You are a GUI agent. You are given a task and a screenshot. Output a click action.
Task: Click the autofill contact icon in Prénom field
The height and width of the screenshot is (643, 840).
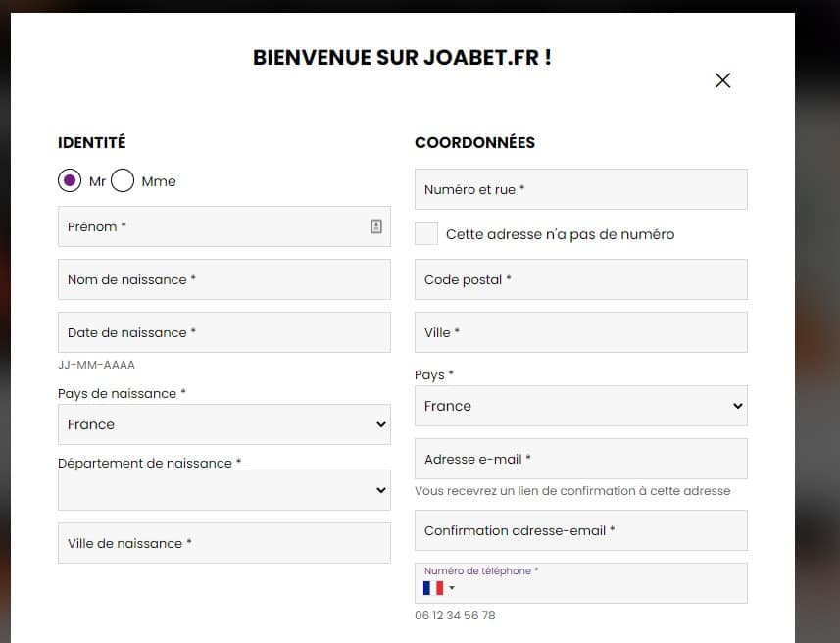(376, 226)
